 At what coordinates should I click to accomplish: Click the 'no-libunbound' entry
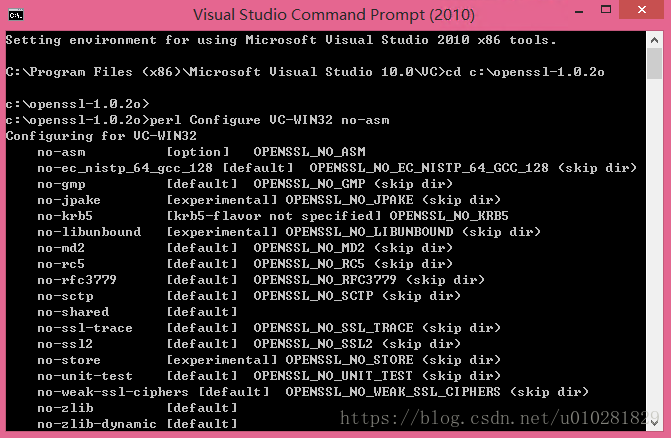[x=89, y=232]
